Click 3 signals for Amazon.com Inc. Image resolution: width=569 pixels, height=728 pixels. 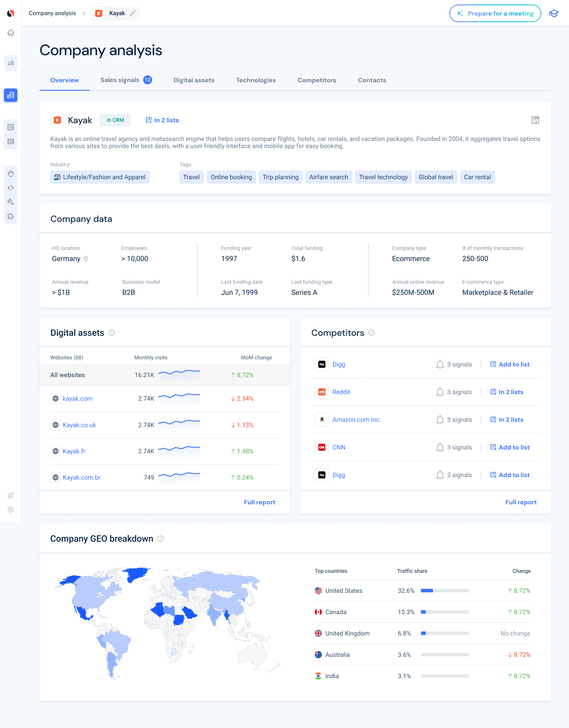[459, 420]
